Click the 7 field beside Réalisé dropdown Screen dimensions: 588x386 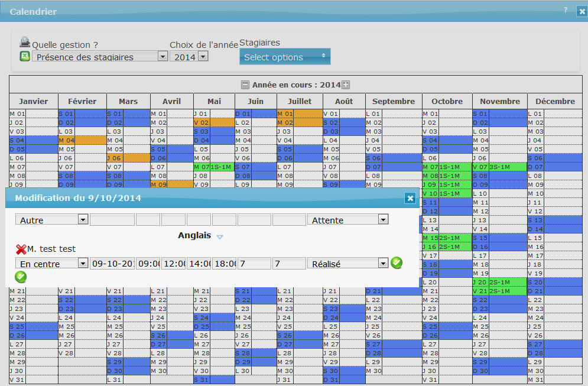[x=289, y=263]
